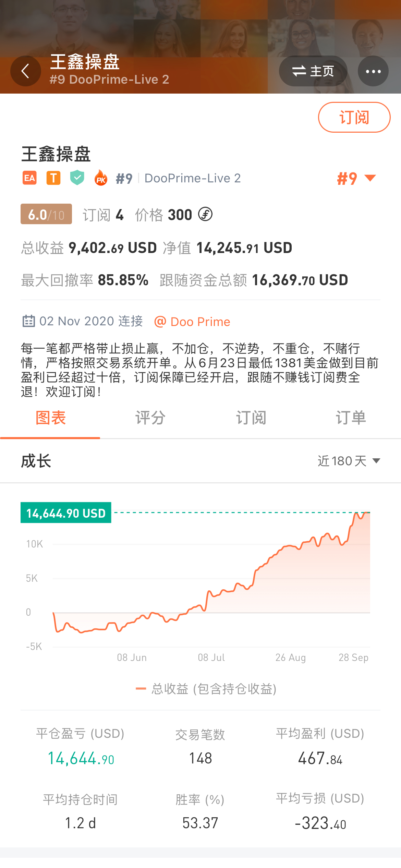Toggle the 总收益 chart legend series

pyautogui.click(x=206, y=689)
